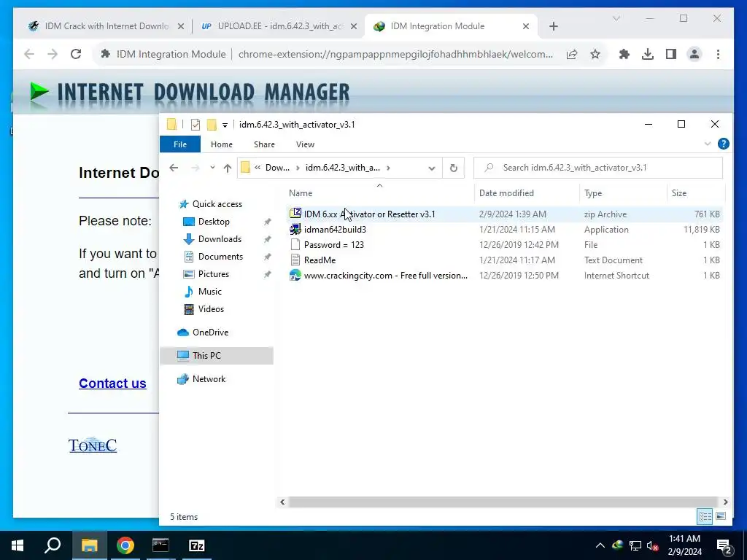Open Desktop in navigation pane
This screenshot has width=747, height=560.
tap(214, 222)
